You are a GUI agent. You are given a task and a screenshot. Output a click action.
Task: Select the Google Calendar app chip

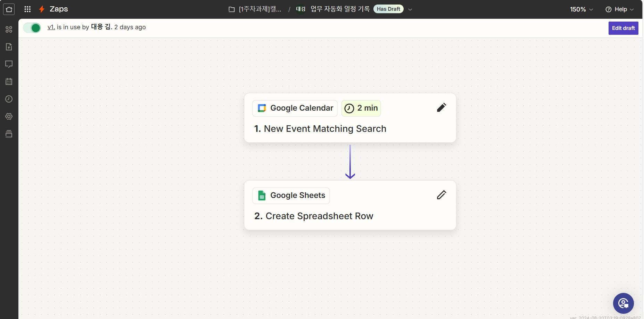tap(295, 108)
